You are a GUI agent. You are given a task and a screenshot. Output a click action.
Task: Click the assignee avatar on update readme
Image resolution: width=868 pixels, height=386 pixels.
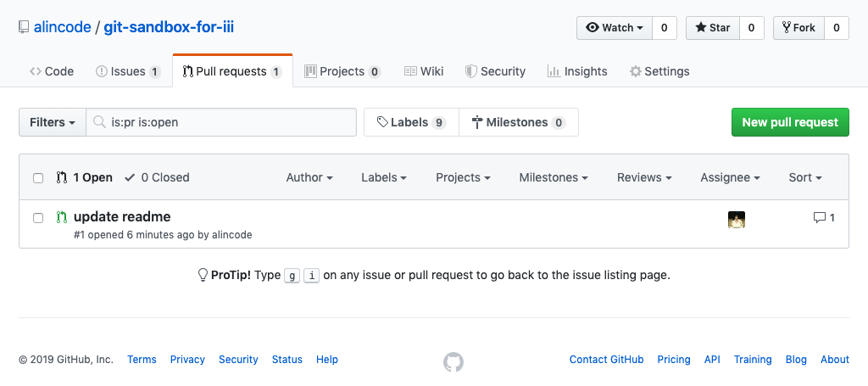pyautogui.click(x=736, y=220)
